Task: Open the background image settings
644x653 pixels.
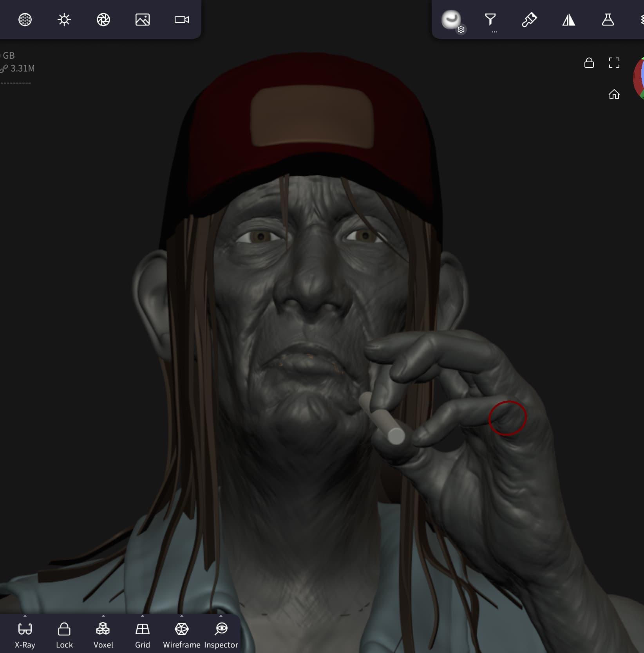Action: (143, 20)
